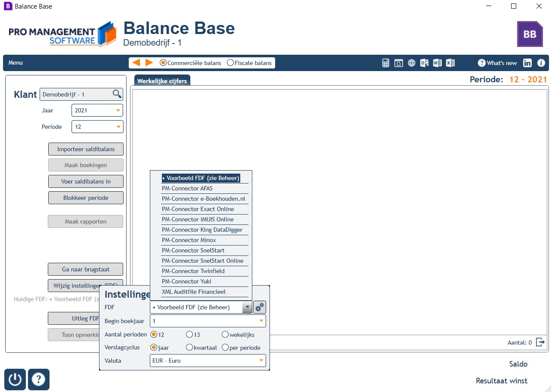The image size is (552, 392).
Task: Click the FDF settings gears icon
Action: coord(260,308)
